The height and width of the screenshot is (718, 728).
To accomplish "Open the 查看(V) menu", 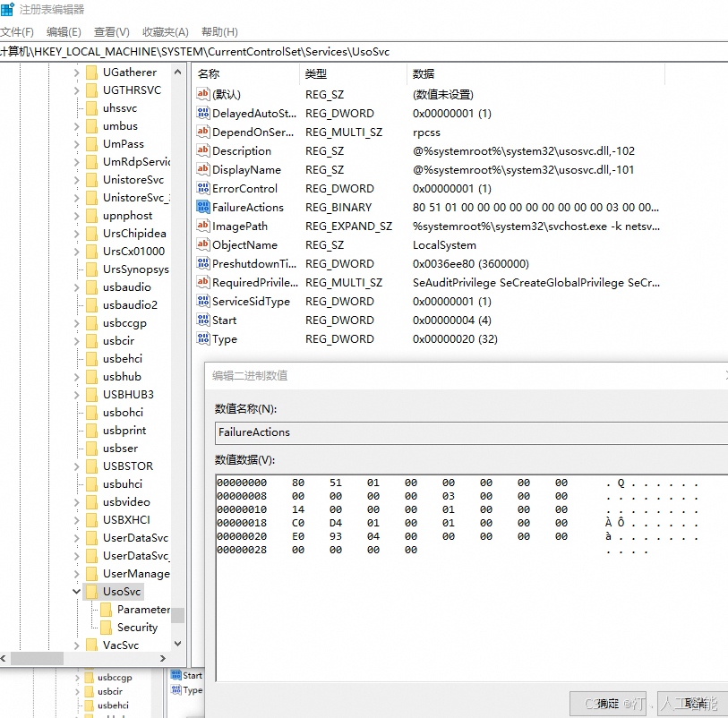I will 111,32.
